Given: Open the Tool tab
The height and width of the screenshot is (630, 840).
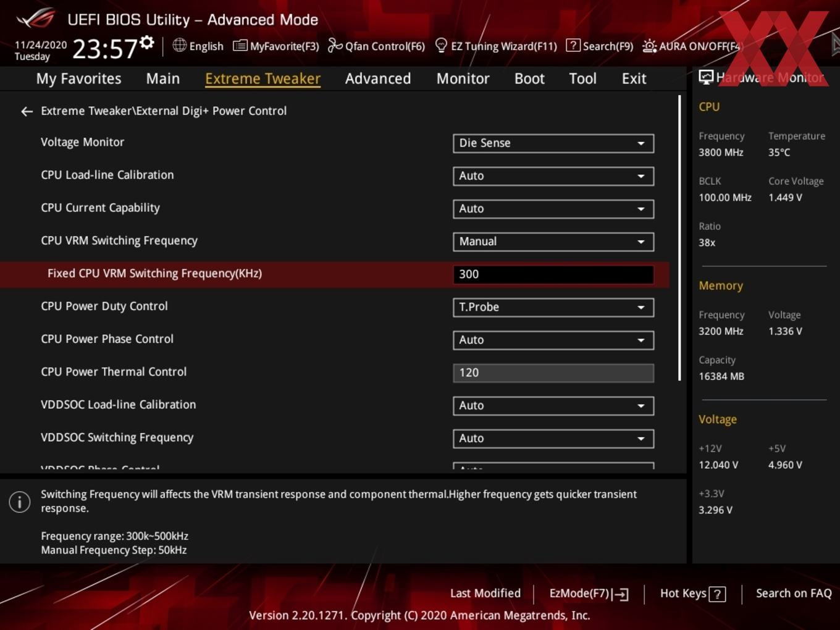Looking at the screenshot, I should [x=582, y=78].
